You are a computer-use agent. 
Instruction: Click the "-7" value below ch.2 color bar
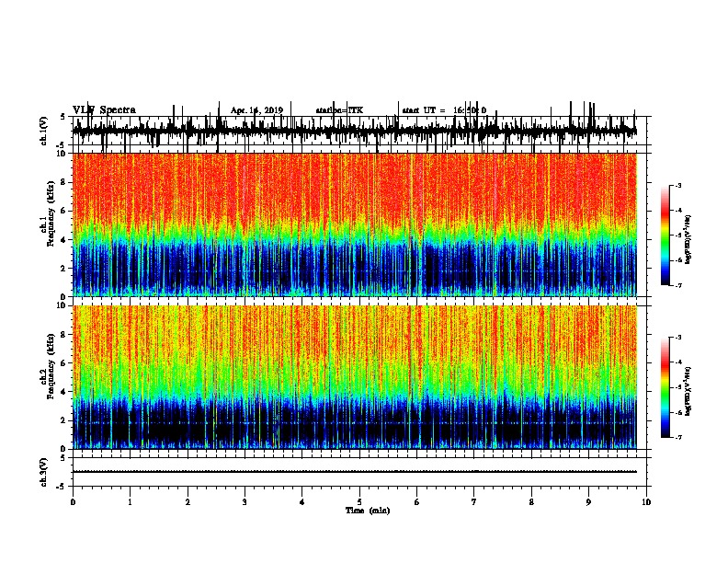pyautogui.click(x=677, y=437)
